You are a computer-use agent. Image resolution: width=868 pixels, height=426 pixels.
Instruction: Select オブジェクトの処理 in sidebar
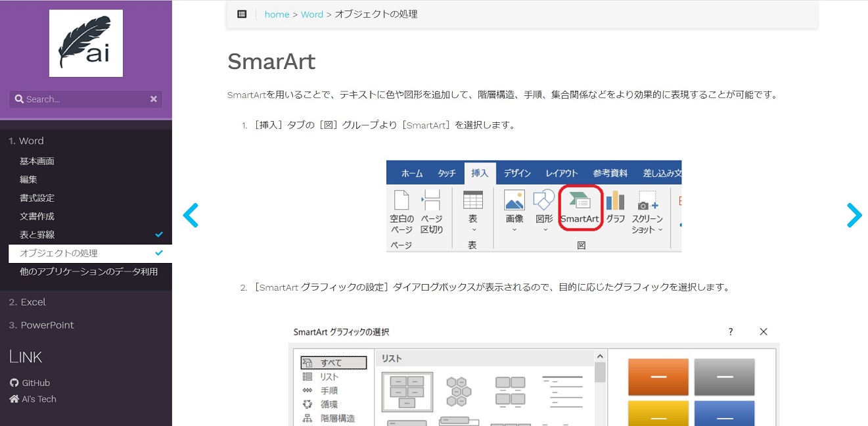[90, 253]
